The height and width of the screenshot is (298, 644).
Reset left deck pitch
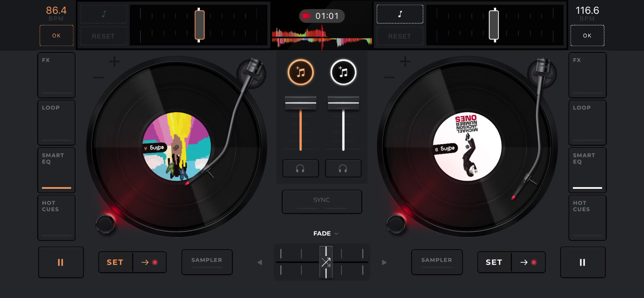104,36
